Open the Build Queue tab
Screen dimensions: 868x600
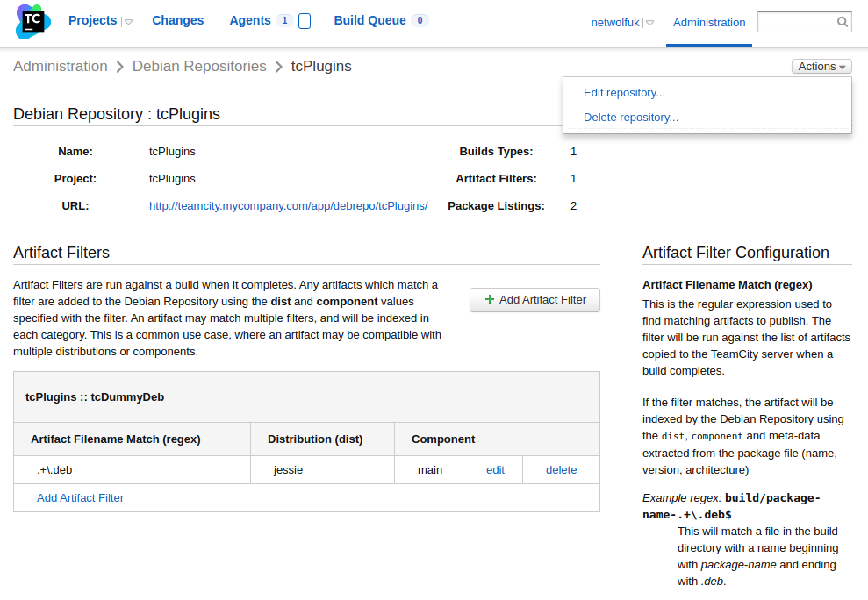coord(369,20)
